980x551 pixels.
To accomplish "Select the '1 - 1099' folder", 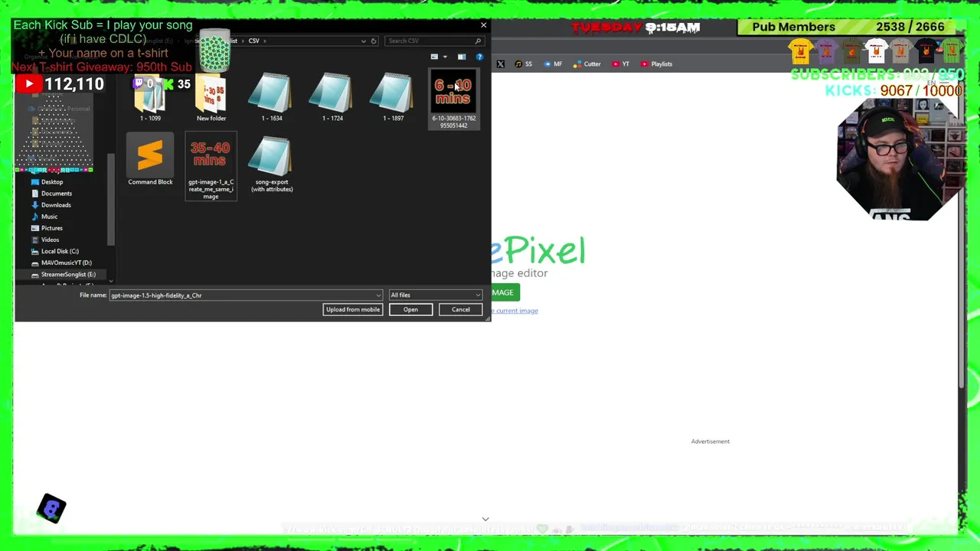I will coord(150,98).
